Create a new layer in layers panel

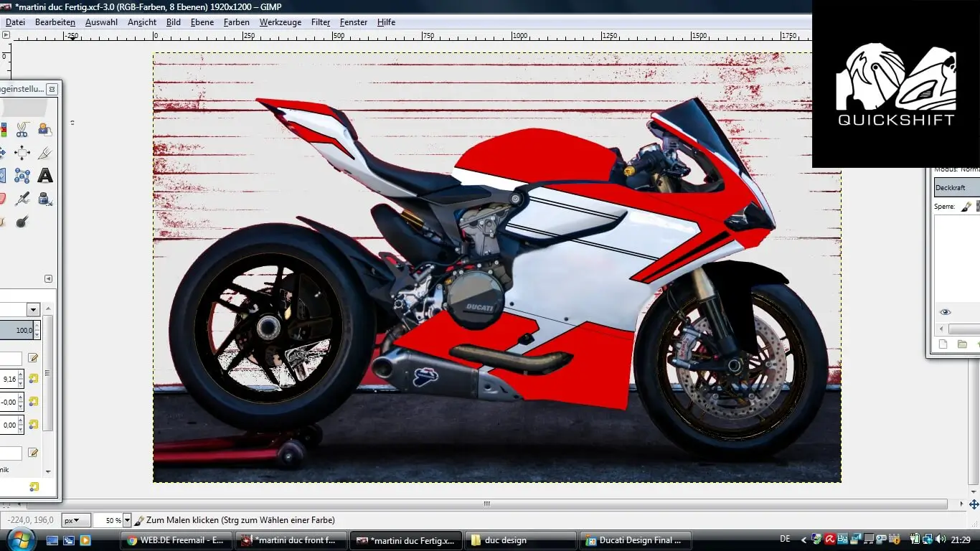click(x=943, y=344)
